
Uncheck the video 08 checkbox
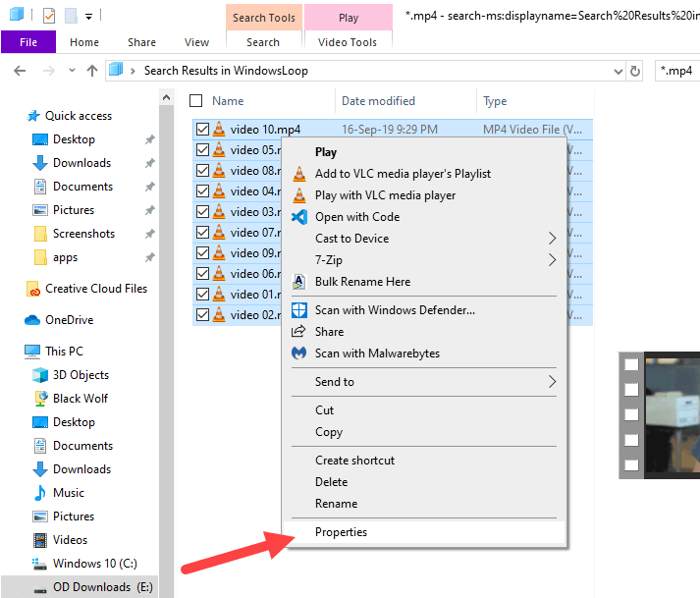pyautogui.click(x=202, y=171)
